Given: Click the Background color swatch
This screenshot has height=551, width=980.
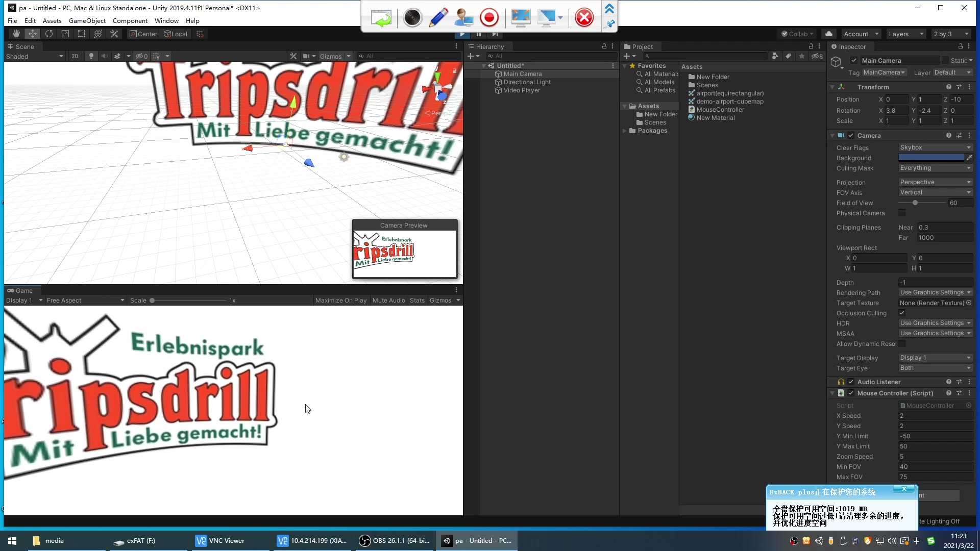Looking at the screenshot, I should (x=931, y=158).
